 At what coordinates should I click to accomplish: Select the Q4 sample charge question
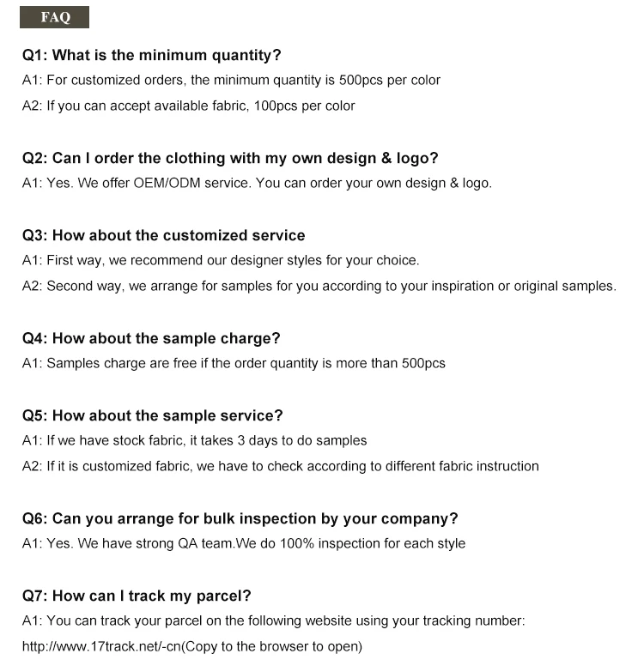pos(151,338)
